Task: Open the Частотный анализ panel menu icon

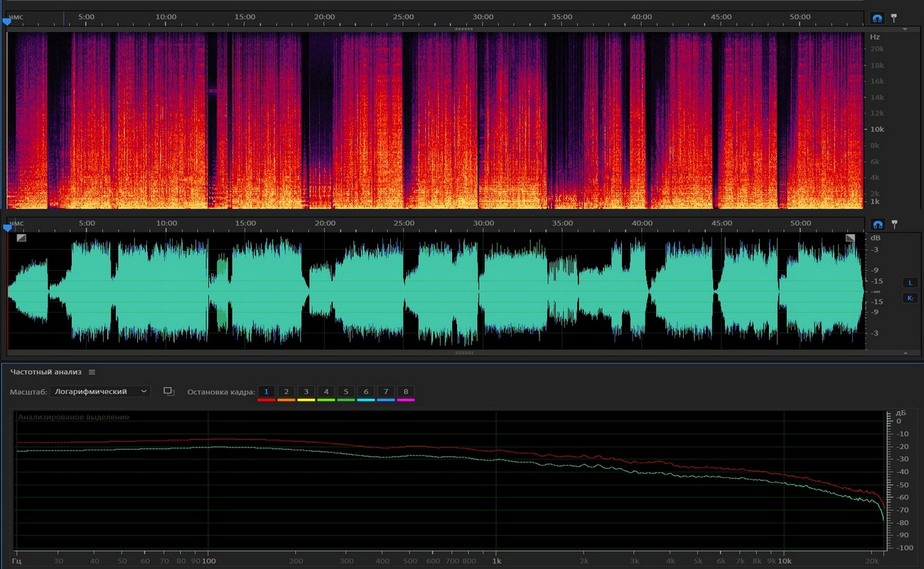Action: 92,372
